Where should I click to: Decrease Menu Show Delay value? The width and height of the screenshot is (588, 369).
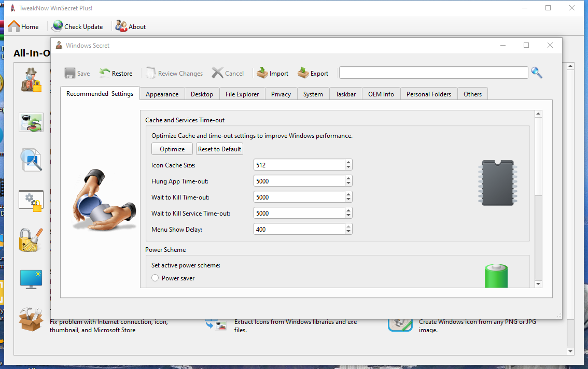(348, 232)
